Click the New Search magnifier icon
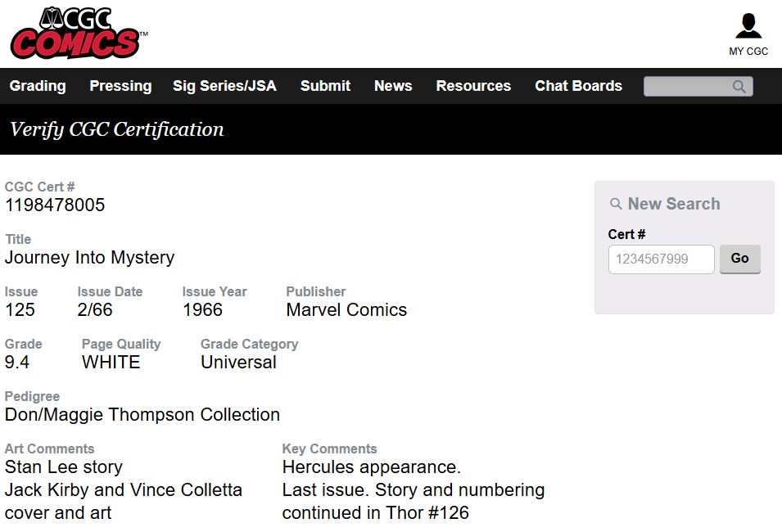Image resolution: width=782 pixels, height=532 pixels. (x=616, y=204)
